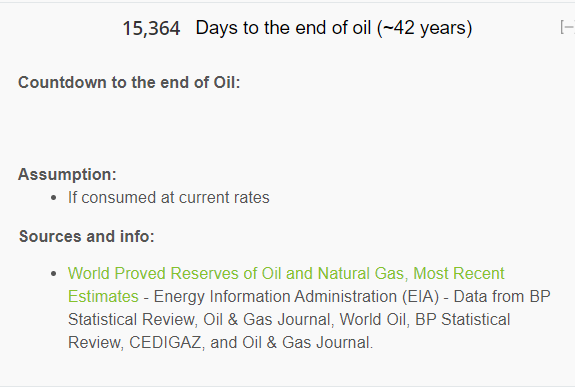Click the 15,364 days counter number

pos(151,28)
